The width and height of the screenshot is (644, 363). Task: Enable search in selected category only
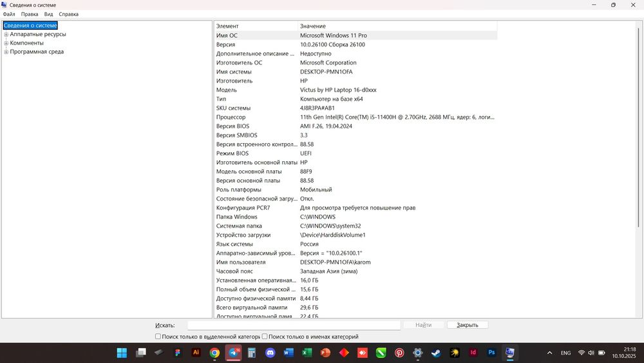158,337
